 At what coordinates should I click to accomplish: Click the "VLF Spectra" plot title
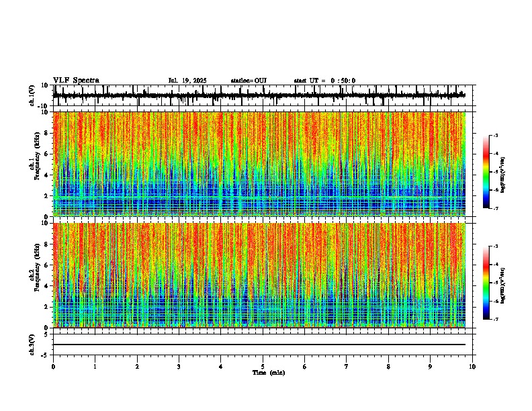click(x=76, y=81)
